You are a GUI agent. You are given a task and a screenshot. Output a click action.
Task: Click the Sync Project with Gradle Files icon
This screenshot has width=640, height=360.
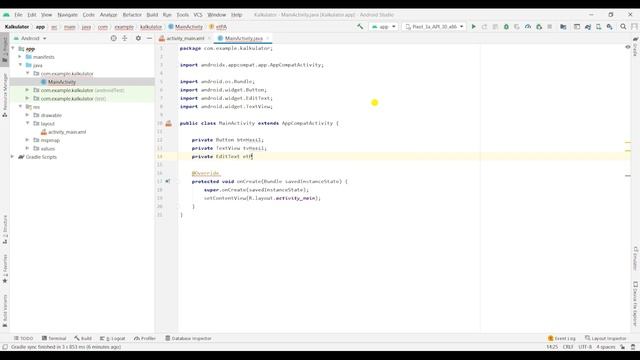[x=588, y=27]
